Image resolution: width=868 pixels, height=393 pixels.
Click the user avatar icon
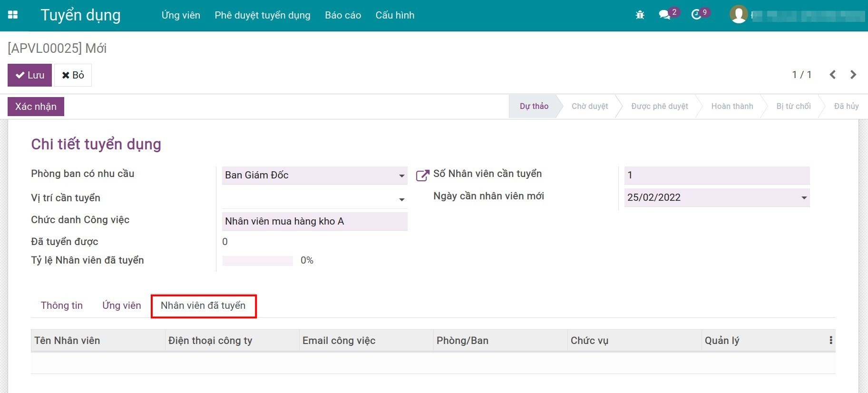click(x=738, y=14)
